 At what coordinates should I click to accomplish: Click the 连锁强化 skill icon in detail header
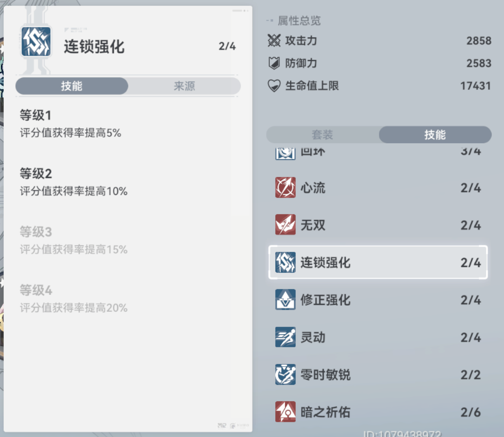click(36, 41)
